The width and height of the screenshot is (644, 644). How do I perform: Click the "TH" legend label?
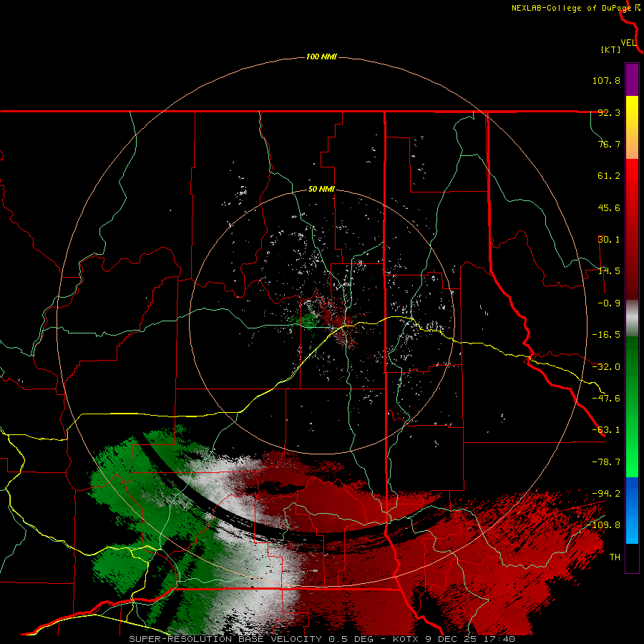tap(615, 557)
